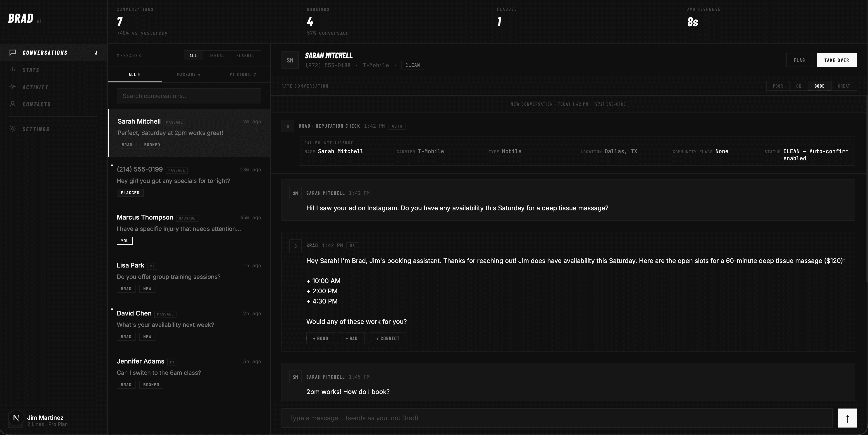
Task: Click Jim Martinez profile avatar
Action: (16, 418)
